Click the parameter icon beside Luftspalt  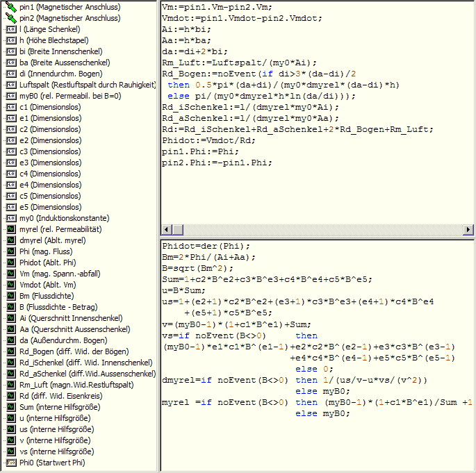10,84
